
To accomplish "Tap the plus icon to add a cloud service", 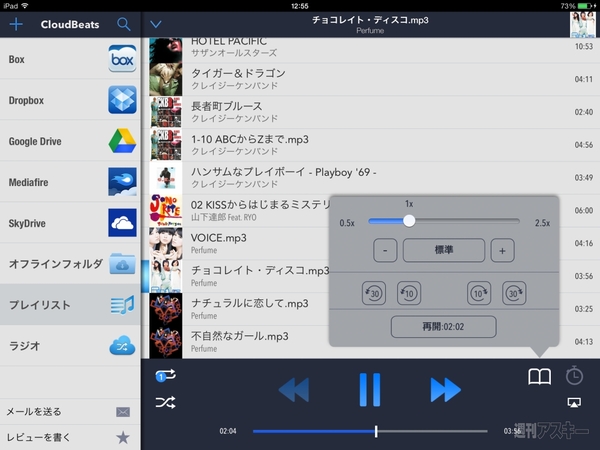I will tap(16, 24).
